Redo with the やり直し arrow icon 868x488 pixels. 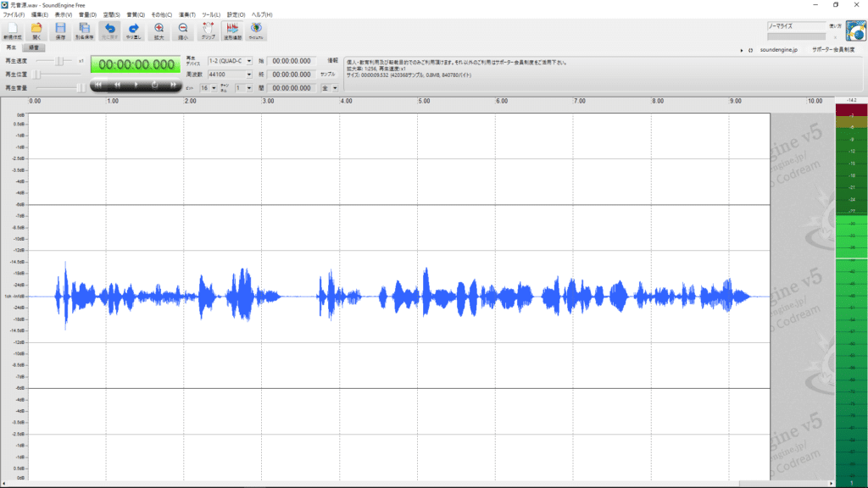132,31
